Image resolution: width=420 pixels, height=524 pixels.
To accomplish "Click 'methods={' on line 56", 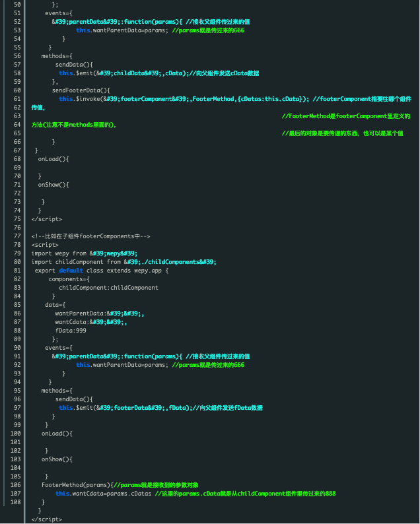I will point(57,56).
